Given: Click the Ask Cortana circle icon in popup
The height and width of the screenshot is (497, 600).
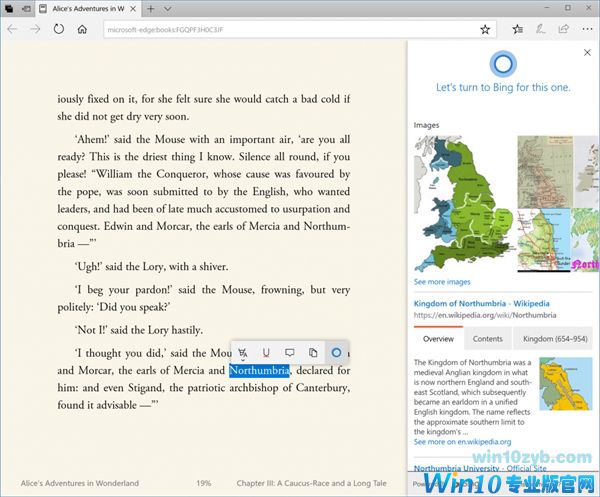Looking at the screenshot, I should click(x=337, y=352).
